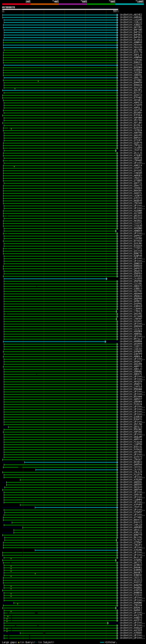Select the query sequence name AV389878
The width and height of the screenshot is (146, 644).
8,8
